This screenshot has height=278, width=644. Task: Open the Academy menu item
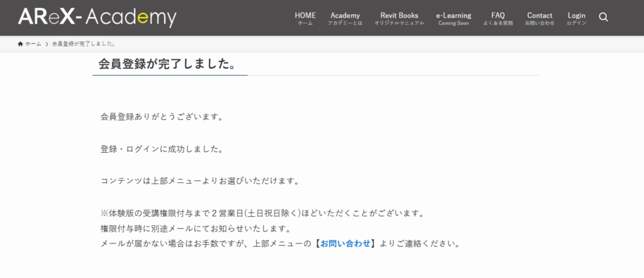345,18
